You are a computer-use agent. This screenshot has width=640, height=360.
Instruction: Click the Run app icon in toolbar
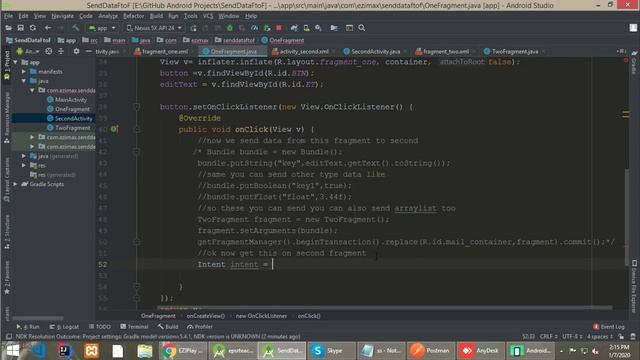point(193,28)
